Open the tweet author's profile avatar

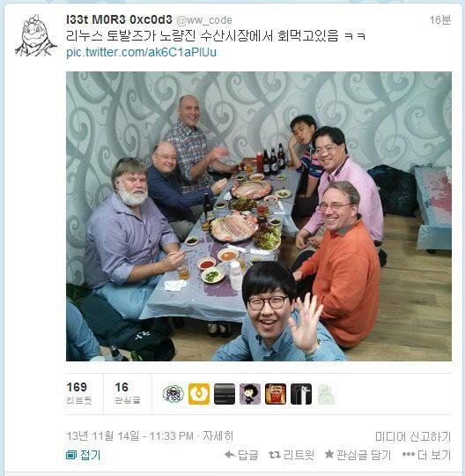tap(36, 35)
